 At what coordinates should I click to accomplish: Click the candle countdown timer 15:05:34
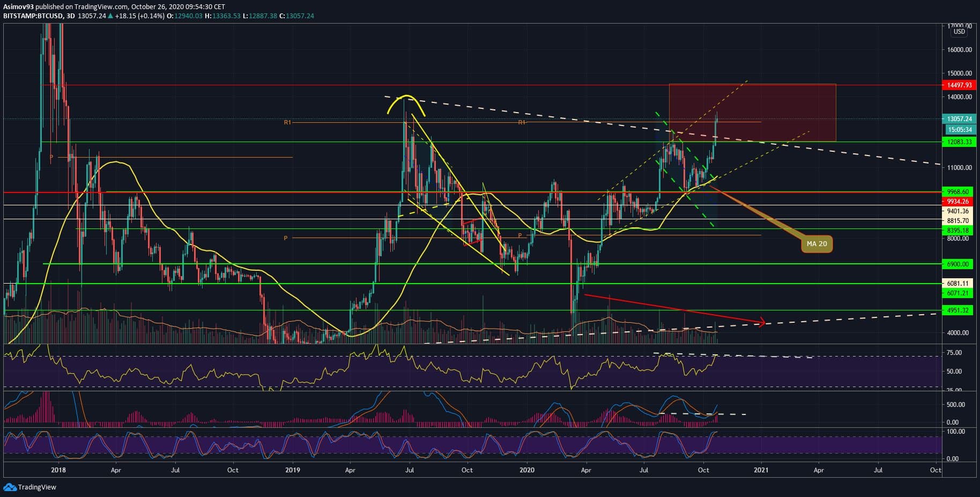click(959, 130)
